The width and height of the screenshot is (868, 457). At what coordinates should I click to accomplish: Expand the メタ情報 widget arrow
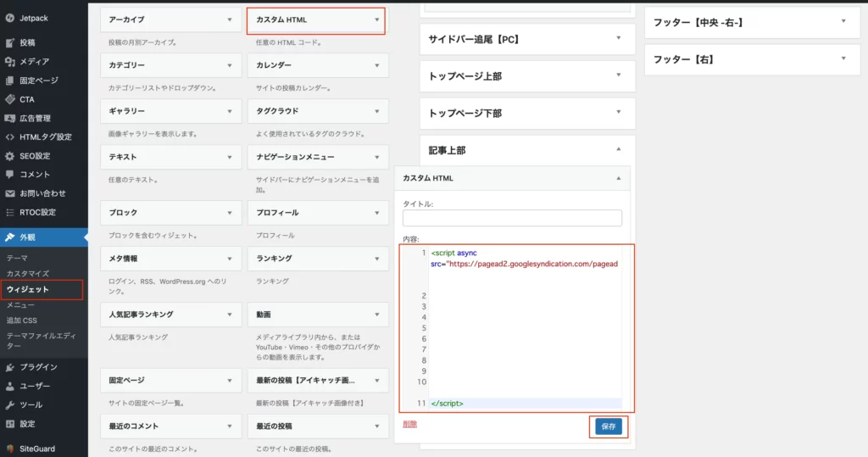pos(230,259)
